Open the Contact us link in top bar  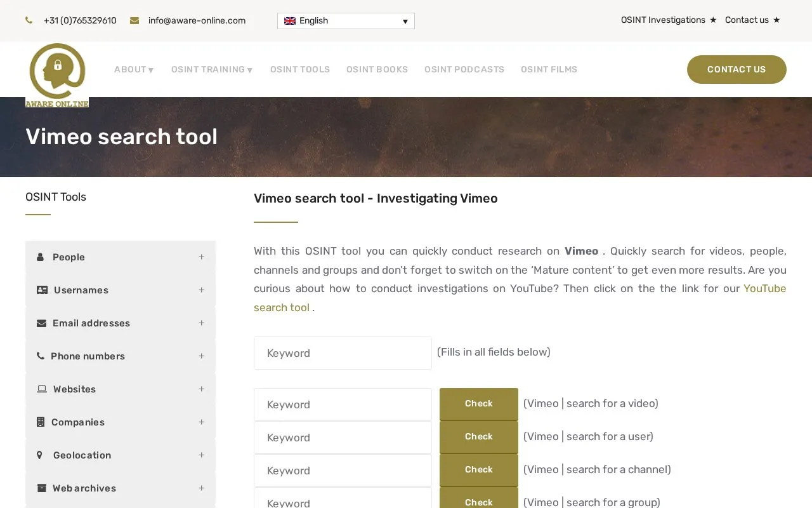click(747, 20)
